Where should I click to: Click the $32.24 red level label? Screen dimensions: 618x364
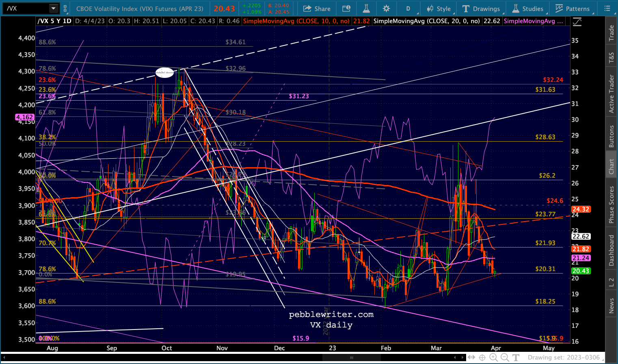553,80
